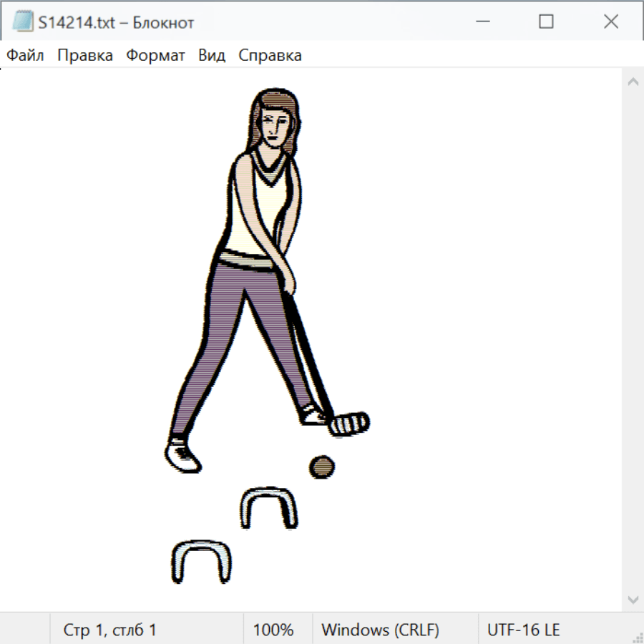Open the Вид menu

click(x=212, y=56)
